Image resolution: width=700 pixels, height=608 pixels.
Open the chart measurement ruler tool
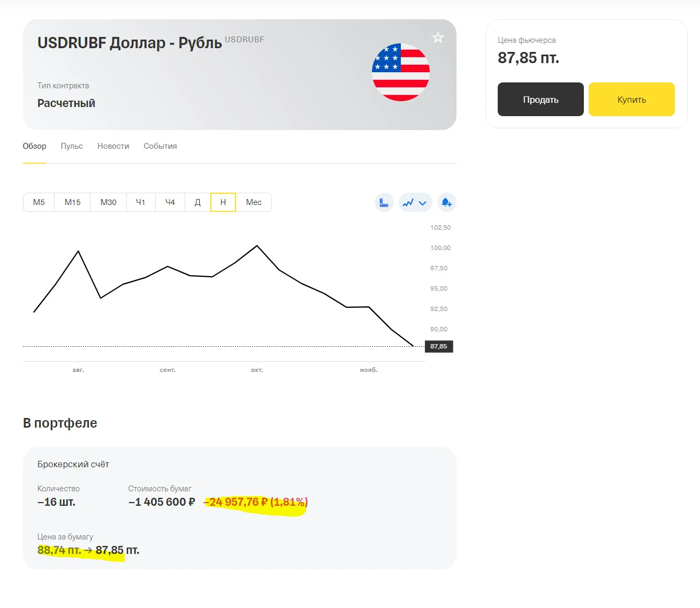(384, 202)
